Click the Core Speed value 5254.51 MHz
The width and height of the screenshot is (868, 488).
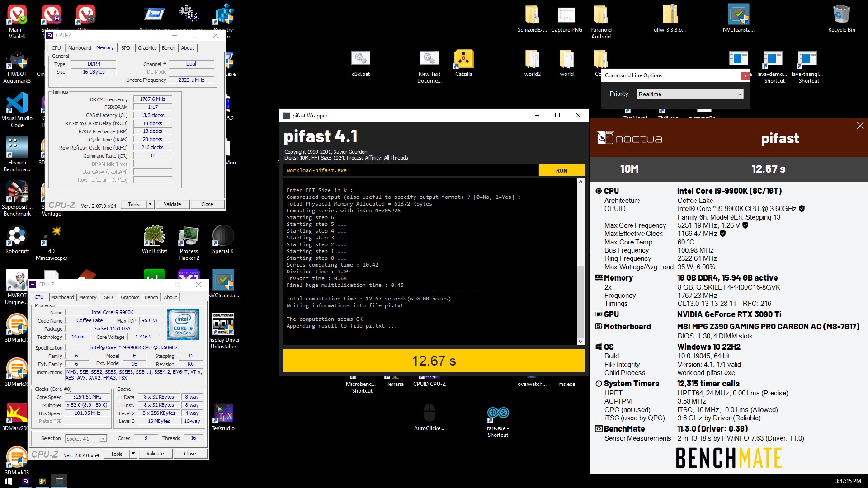coord(88,397)
